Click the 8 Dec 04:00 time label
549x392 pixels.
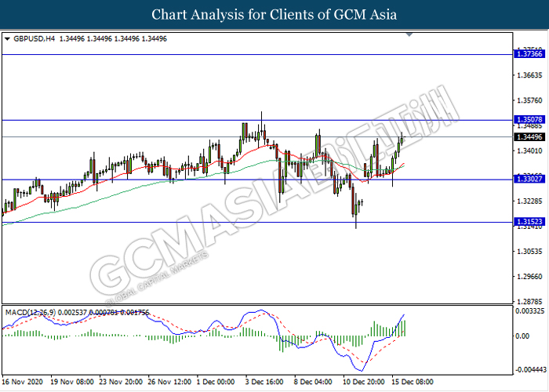313,382
